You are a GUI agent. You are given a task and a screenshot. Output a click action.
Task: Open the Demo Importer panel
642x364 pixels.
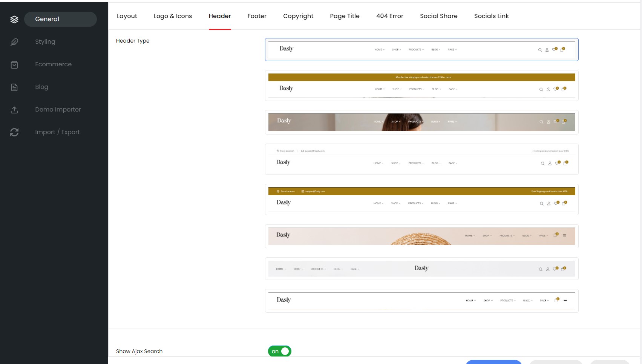58,110
